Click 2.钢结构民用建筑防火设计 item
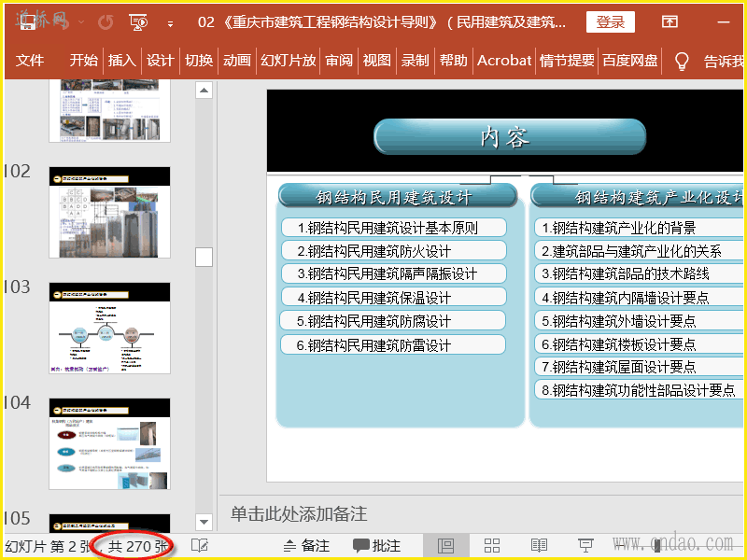747x560 pixels. click(393, 250)
